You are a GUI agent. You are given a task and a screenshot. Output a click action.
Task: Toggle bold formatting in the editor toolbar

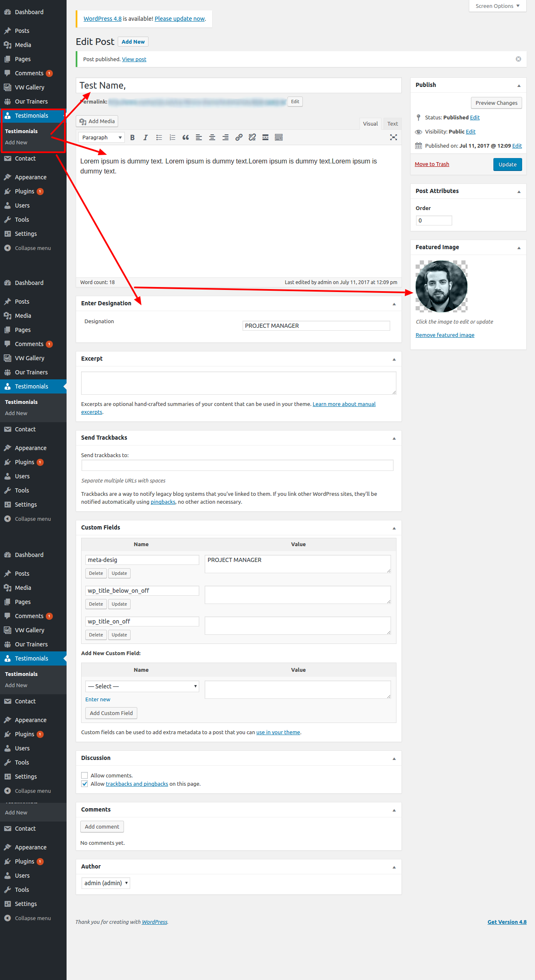(132, 138)
